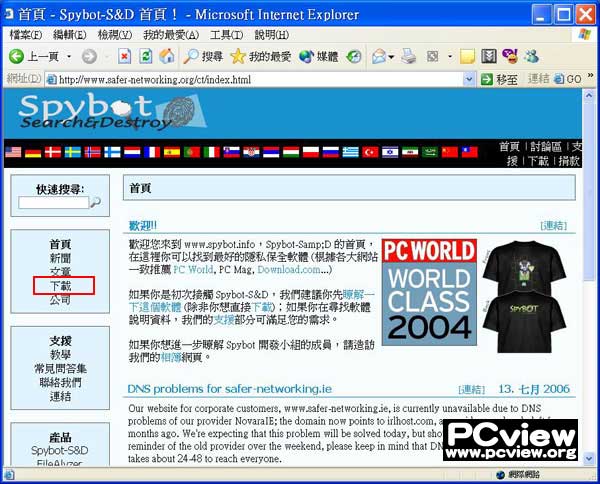
Task: Click the quick search magnifier icon
Action: pos(95,202)
